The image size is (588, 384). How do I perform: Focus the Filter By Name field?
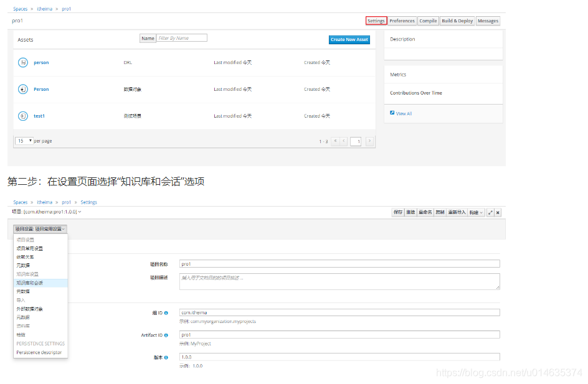tap(182, 38)
